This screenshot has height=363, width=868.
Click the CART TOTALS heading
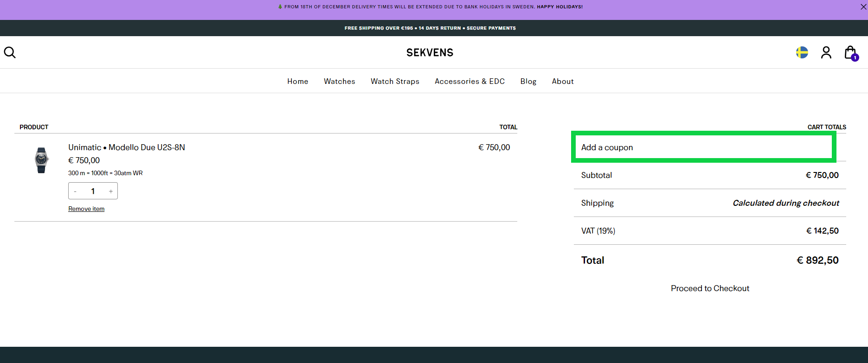[x=827, y=127]
